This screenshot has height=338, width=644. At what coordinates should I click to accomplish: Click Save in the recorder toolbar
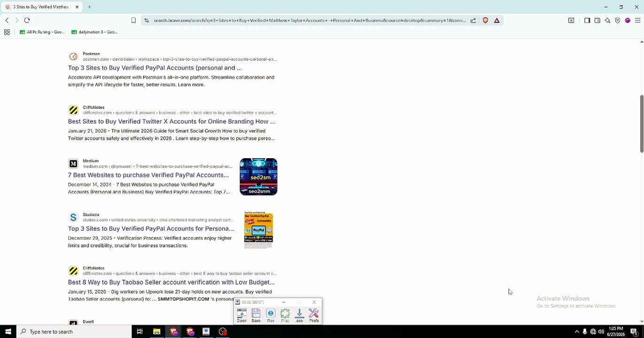(x=256, y=315)
